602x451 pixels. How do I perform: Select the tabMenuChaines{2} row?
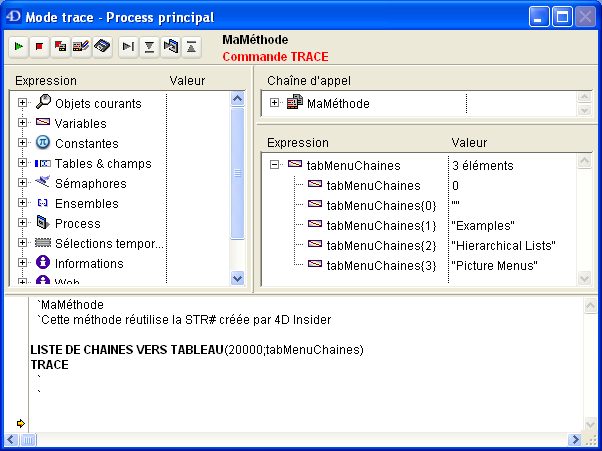375,245
